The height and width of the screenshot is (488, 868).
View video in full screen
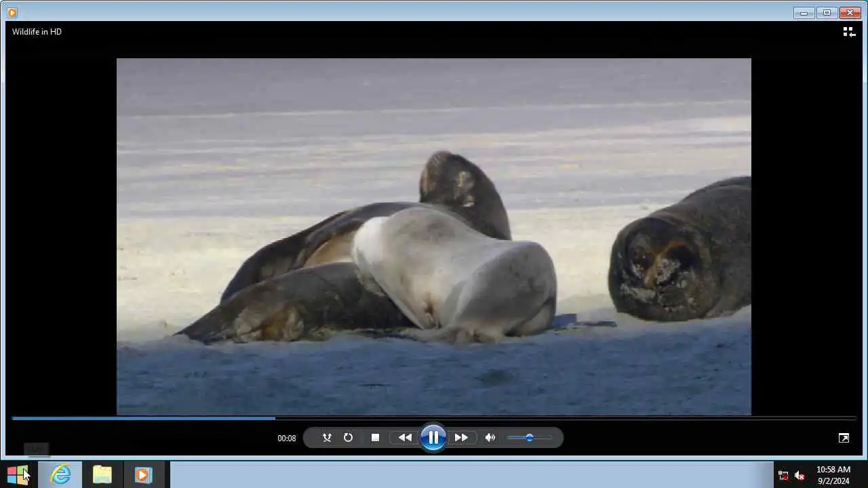point(844,438)
